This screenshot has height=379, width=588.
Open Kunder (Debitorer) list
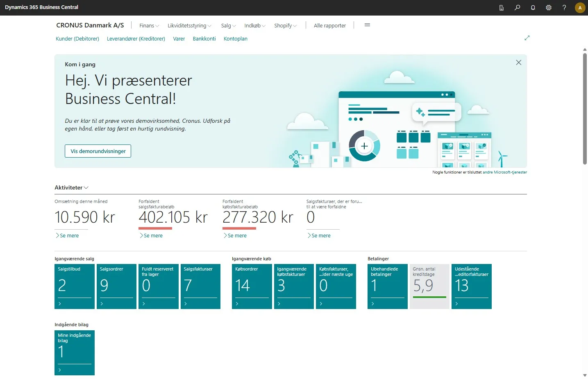click(77, 39)
